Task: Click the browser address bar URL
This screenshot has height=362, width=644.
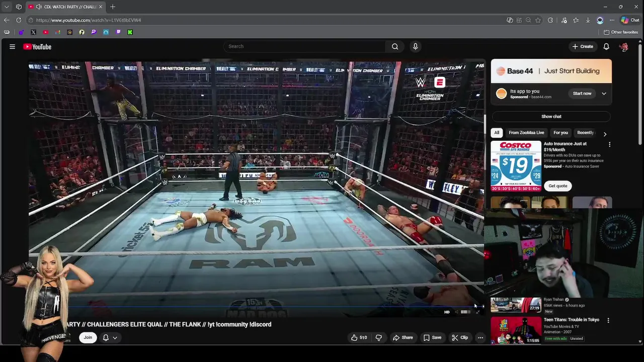Action: click(89, 20)
